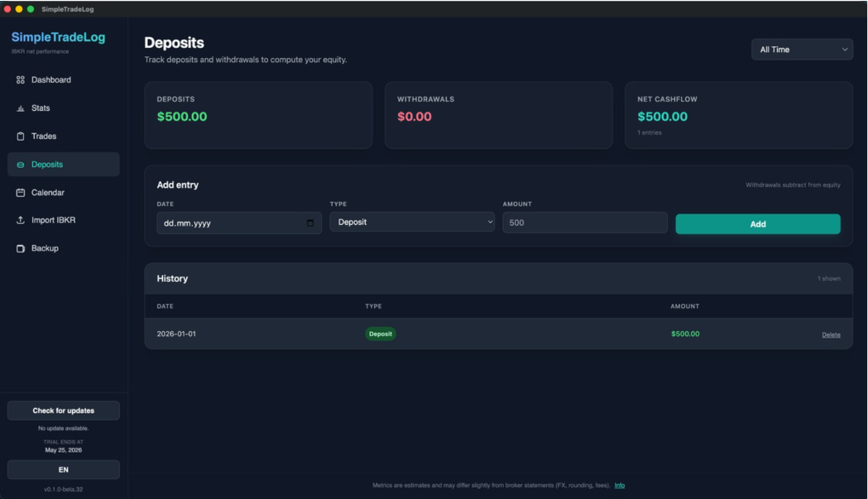
Task: Select Deposits in the sidebar
Action: coord(64,165)
